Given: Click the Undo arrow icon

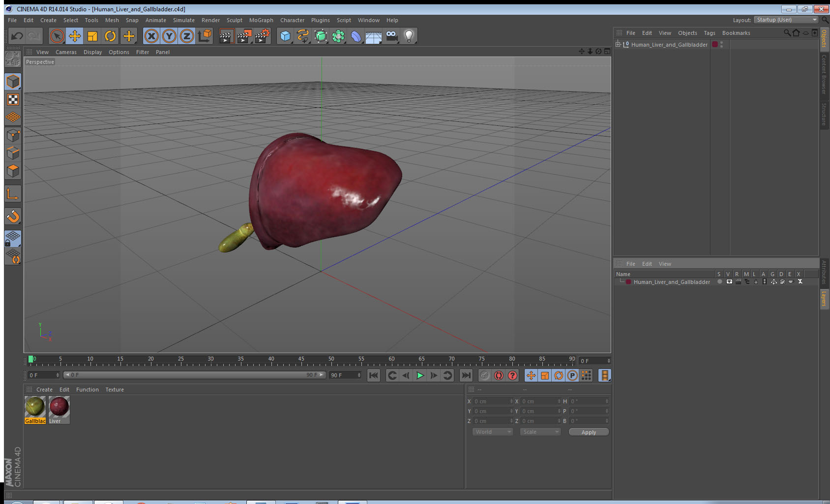Looking at the screenshot, I should coord(17,36).
